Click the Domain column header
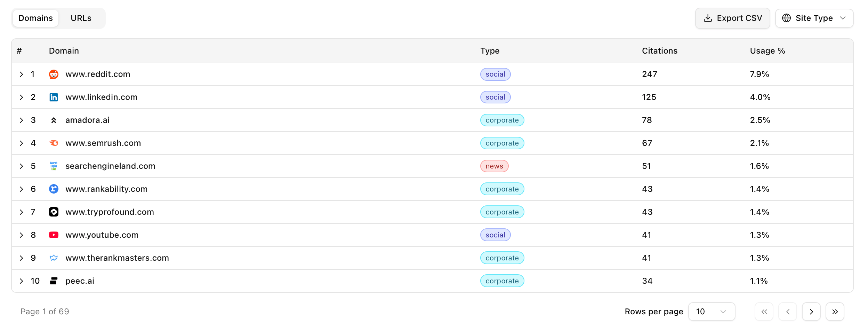The image size is (868, 330). tap(64, 51)
